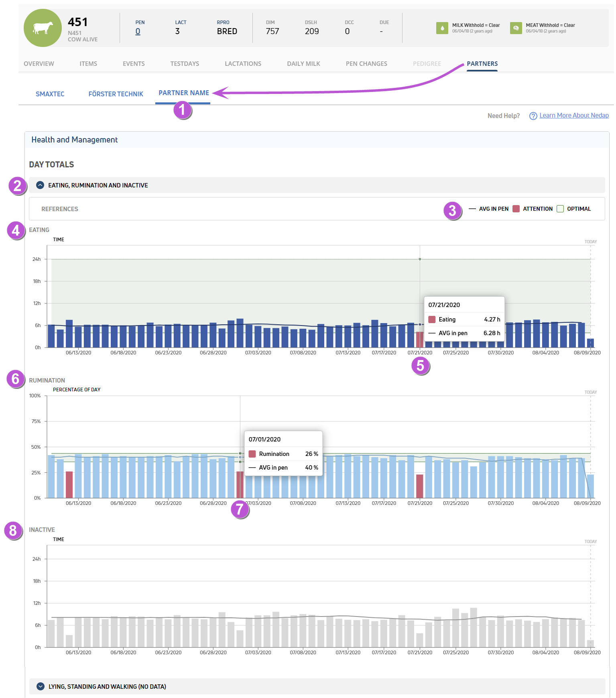Open Learn More About Nedap link
The image size is (616, 698).
574,116
